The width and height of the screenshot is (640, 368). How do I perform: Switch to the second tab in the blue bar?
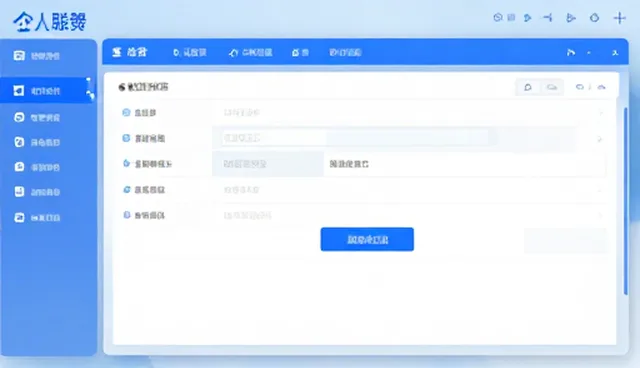[x=190, y=53]
